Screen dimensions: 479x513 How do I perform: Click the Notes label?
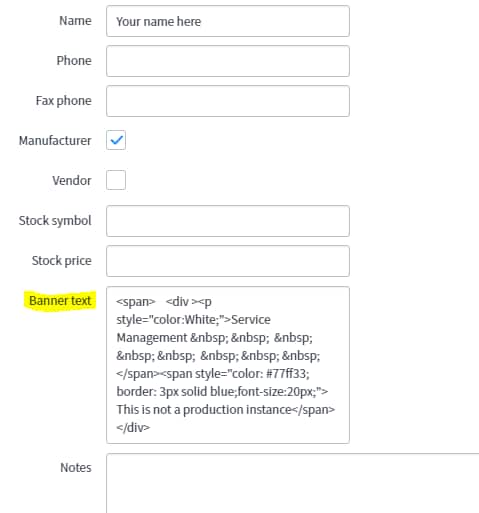pos(76,468)
